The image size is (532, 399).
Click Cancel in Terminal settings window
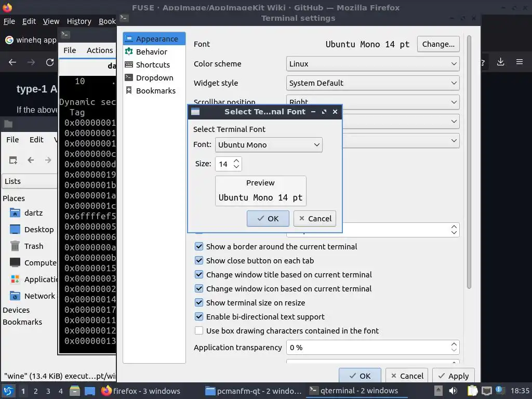406,376
